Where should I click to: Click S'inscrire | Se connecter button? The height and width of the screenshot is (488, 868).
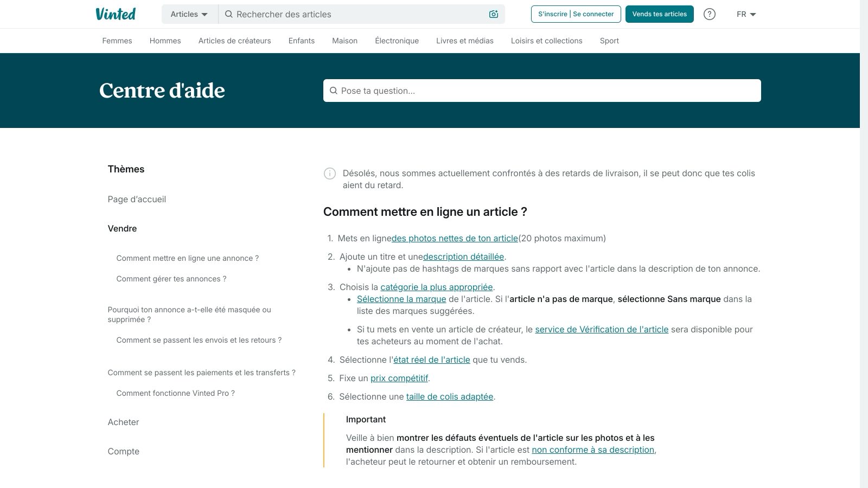click(576, 14)
